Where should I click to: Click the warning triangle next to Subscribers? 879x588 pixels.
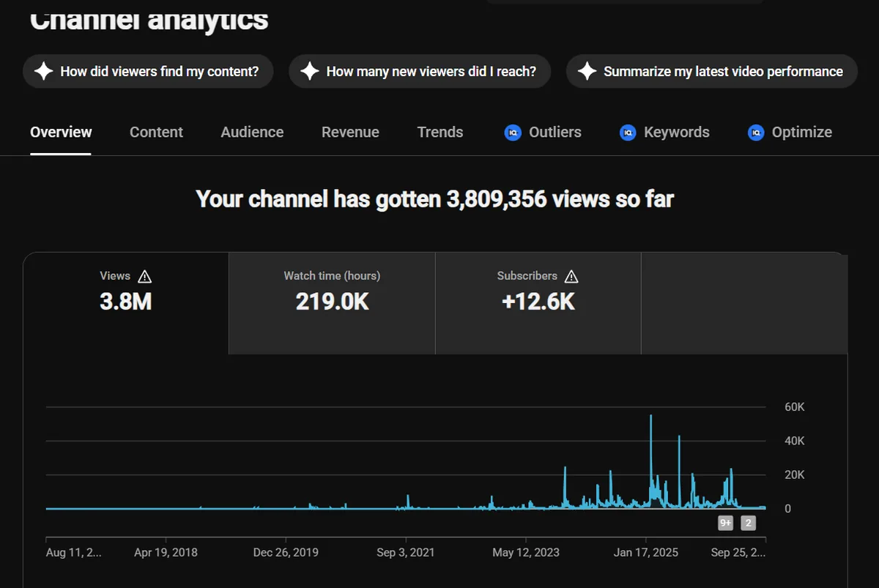pos(572,276)
